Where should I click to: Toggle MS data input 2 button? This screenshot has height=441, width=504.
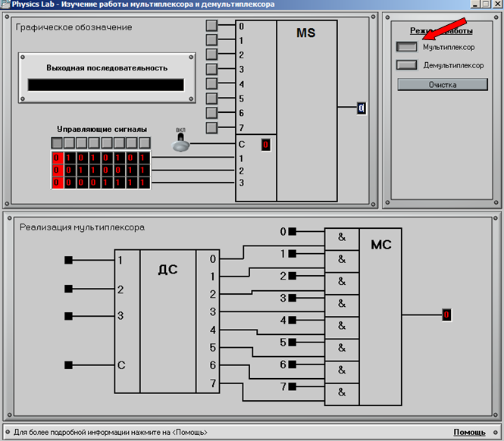pyautogui.click(x=211, y=55)
